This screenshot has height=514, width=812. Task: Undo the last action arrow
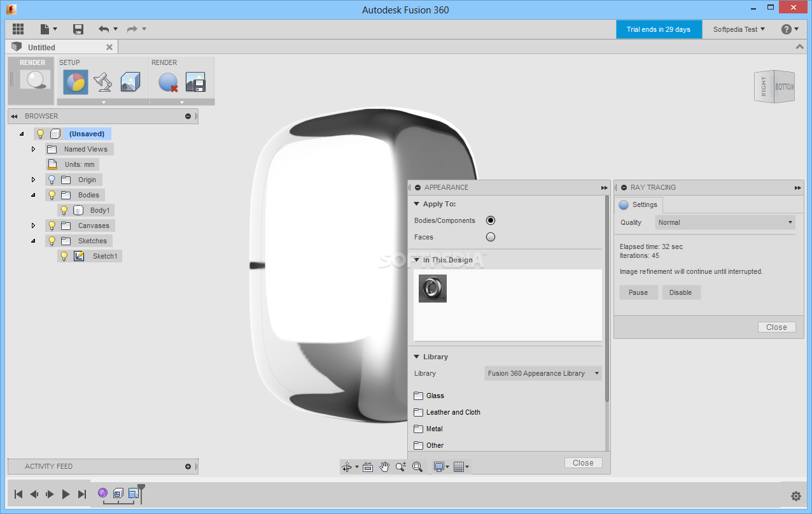pyautogui.click(x=104, y=29)
